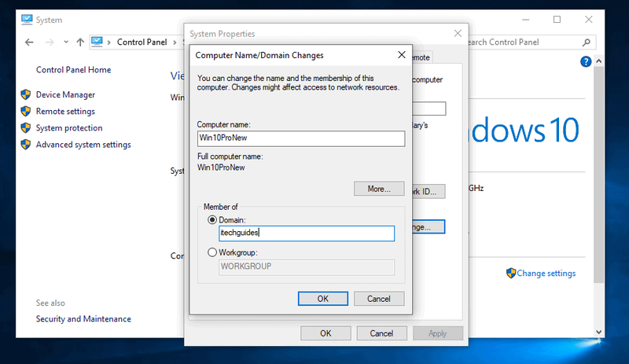Click OK in System Properties dialog
The width and height of the screenshot is (629, 364).
pos(326,333)
